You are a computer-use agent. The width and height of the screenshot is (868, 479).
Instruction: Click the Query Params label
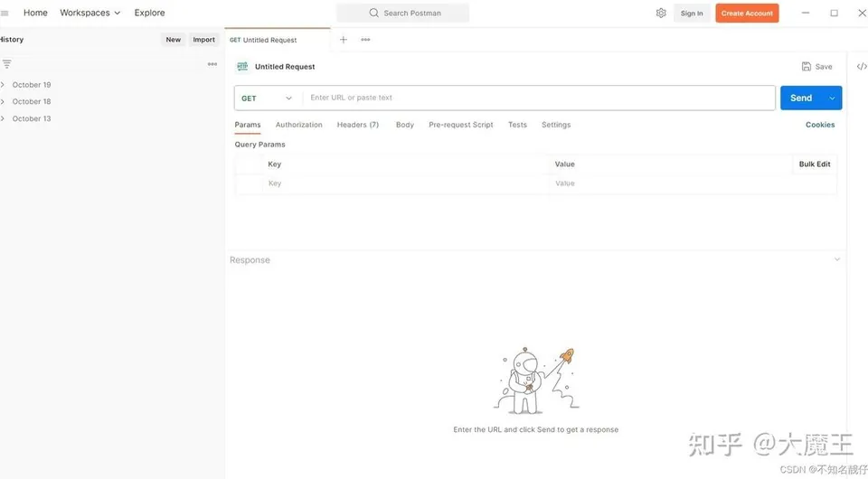click(x=259, y=145)
